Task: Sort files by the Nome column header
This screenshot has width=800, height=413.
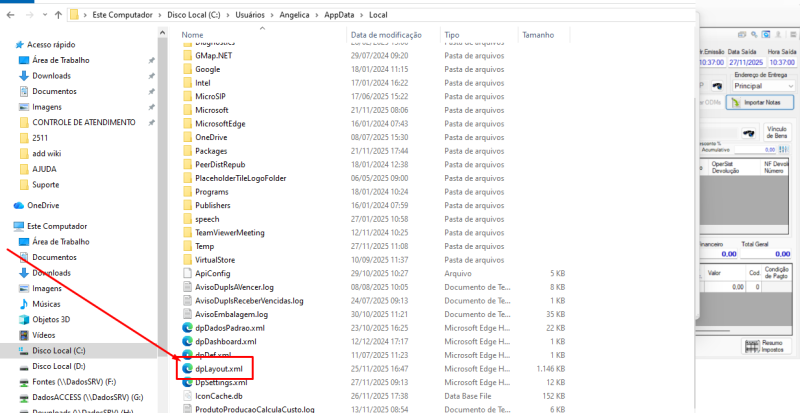Action: click(192, 35)
